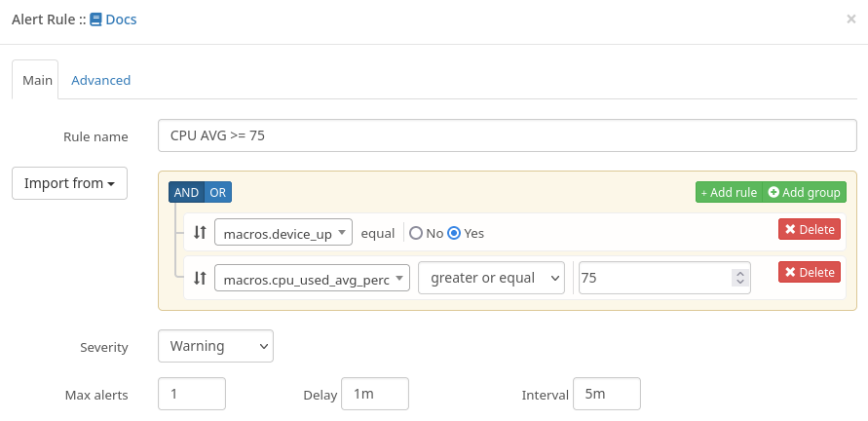Set condition to AND
Screen dimensions: 868x421
[x=186, y=192]
